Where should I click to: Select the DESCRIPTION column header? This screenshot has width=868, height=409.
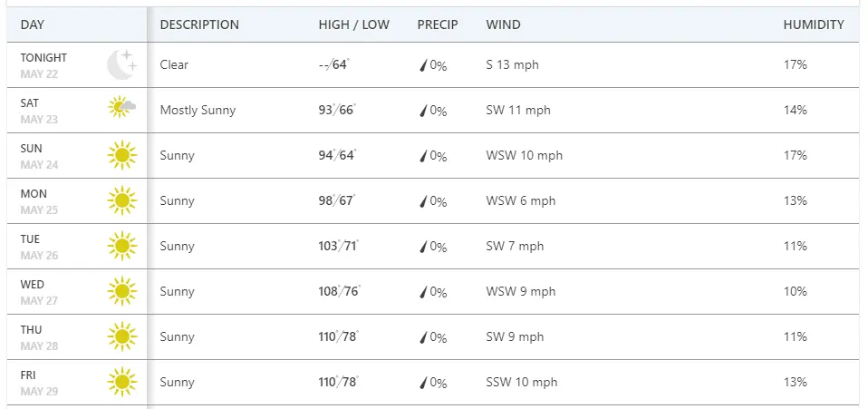(x=199, y=24)
